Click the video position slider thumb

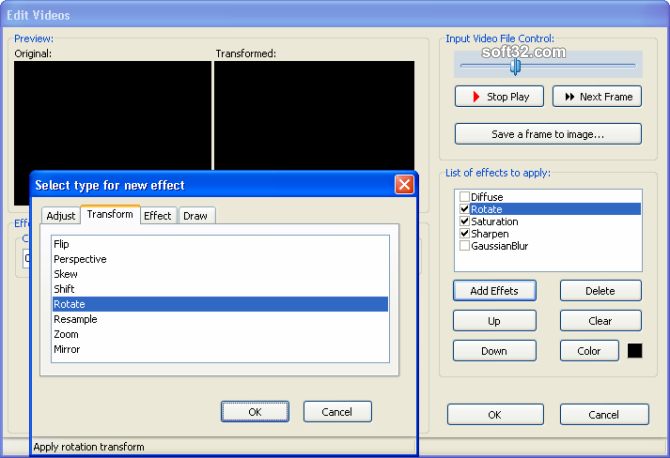(x=515, y=66)
